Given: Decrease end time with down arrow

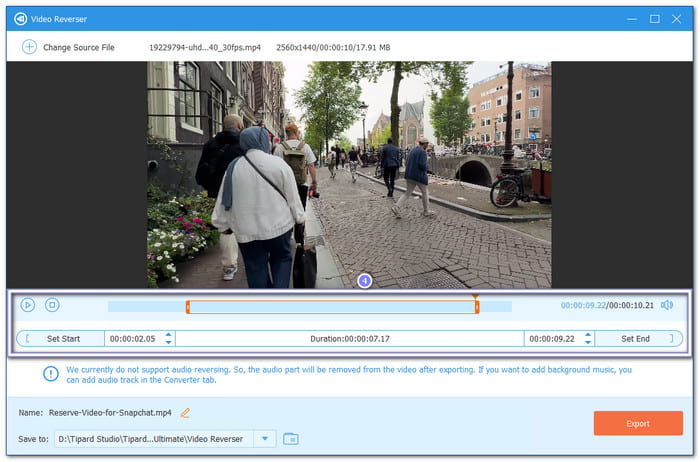Looking at the screenshot, I should tap(588, 342).
